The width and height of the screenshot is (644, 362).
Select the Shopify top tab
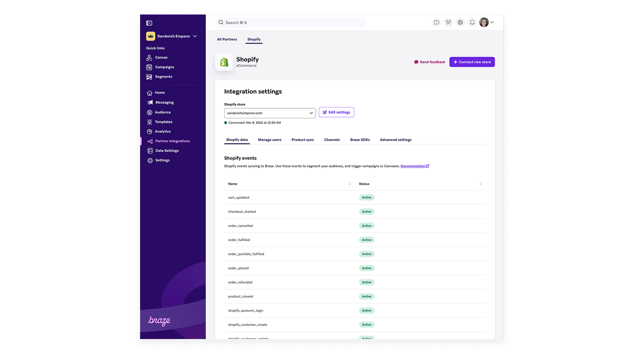254,39
